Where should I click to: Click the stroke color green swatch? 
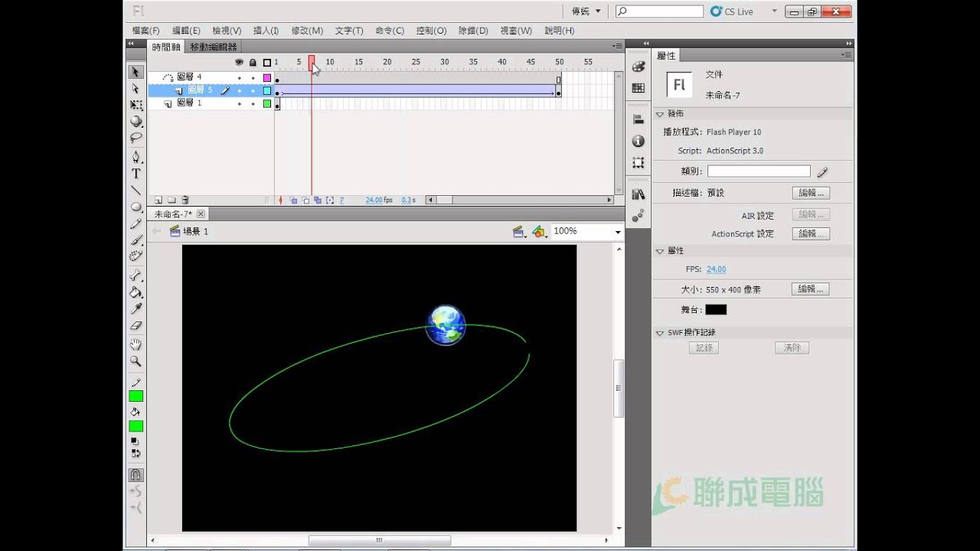136,396
